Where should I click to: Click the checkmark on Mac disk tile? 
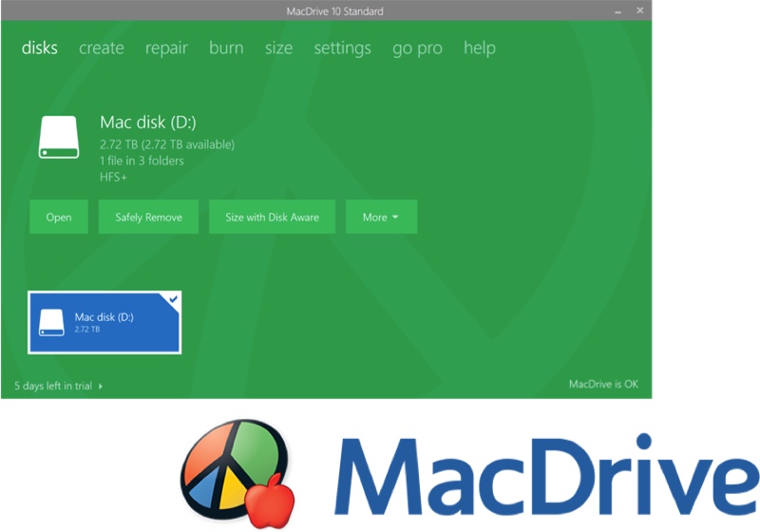tap(173, 299)
